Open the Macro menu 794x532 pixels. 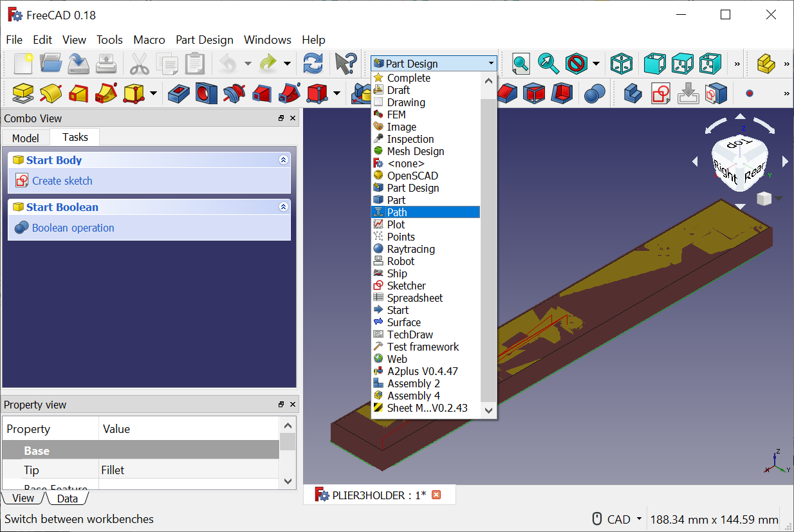(x=149, y=40)
